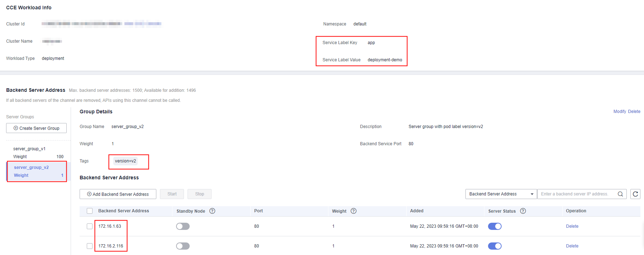
Task: Focus the backend server IP search field
Action: [576, 194]
